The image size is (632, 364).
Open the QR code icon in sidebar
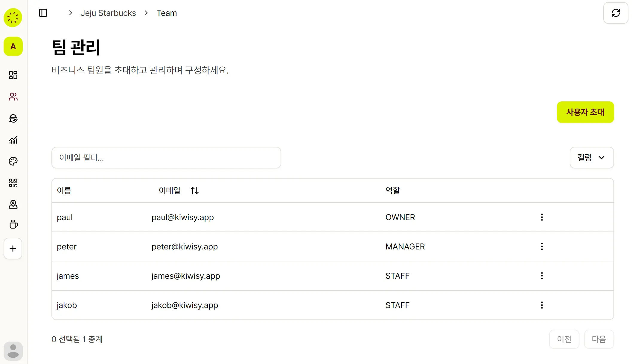[x=13, y=183]
